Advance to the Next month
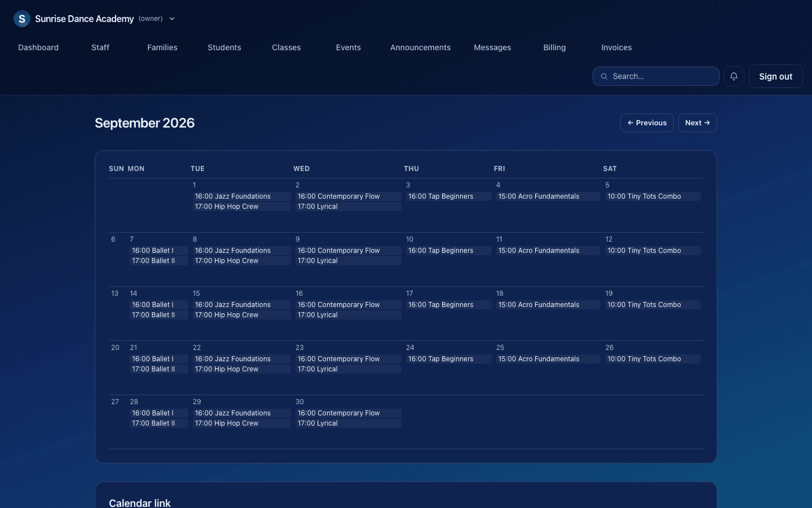The image size is (812, 508). (x=698, y=123)
